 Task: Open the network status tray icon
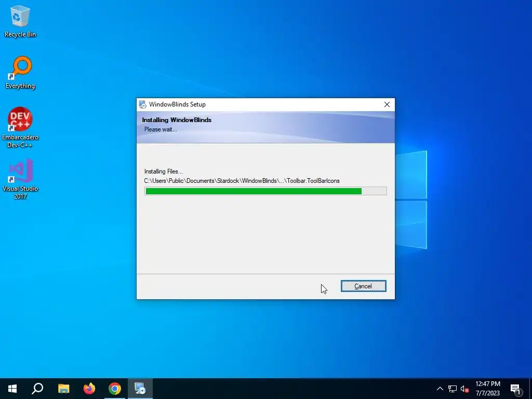453,389
